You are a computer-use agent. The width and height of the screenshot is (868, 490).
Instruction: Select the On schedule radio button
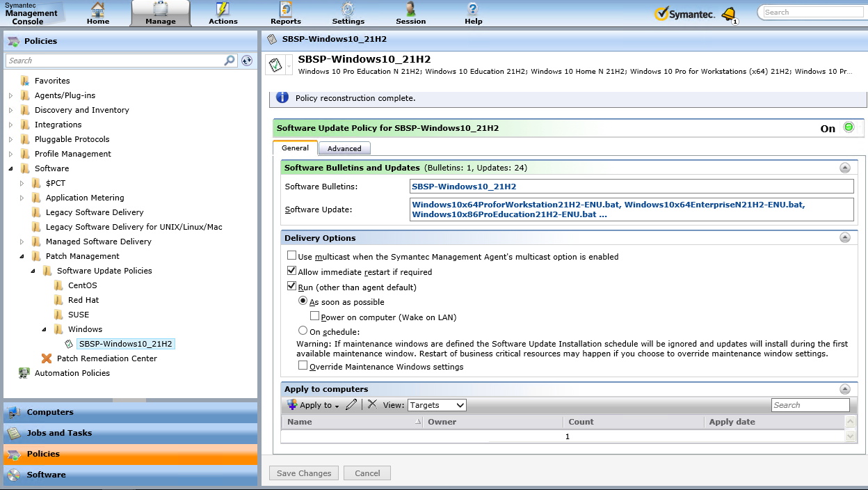pos(303,331)
